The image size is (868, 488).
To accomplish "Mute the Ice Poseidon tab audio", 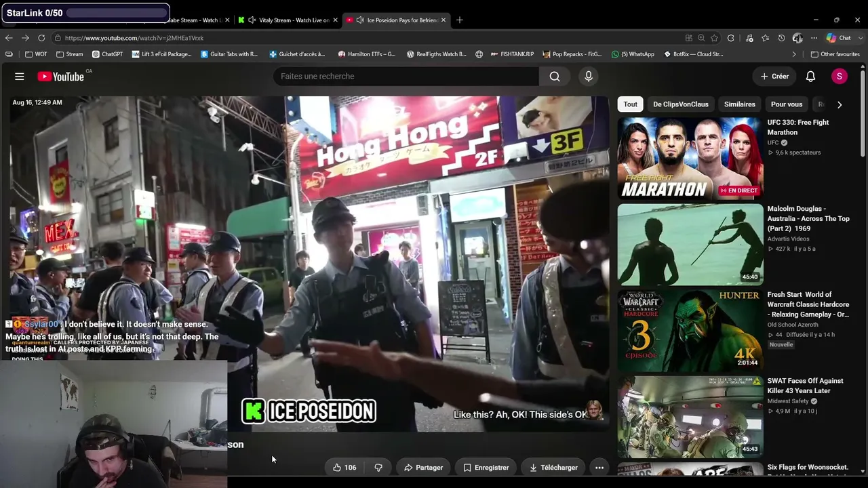I will tap(360, 20).
